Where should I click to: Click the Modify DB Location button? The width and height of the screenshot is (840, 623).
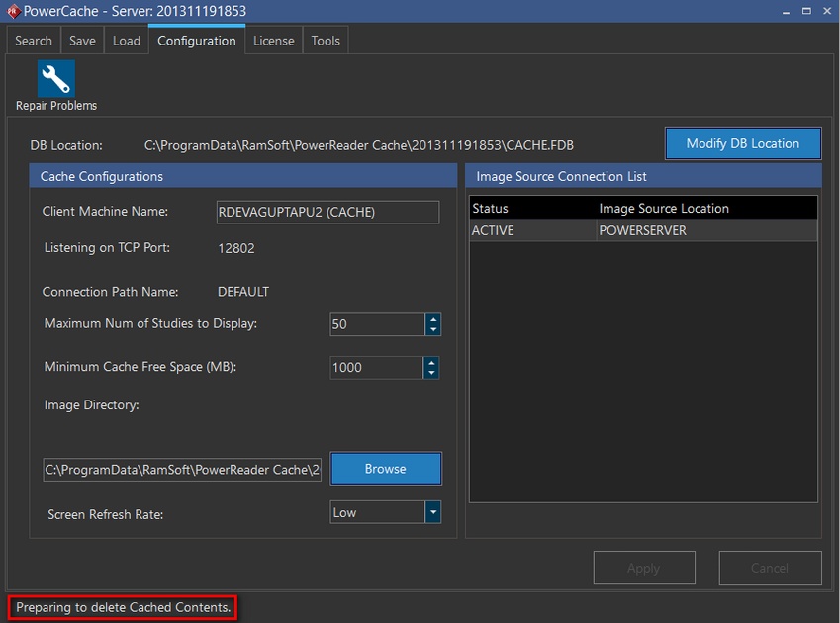point(742,143)
